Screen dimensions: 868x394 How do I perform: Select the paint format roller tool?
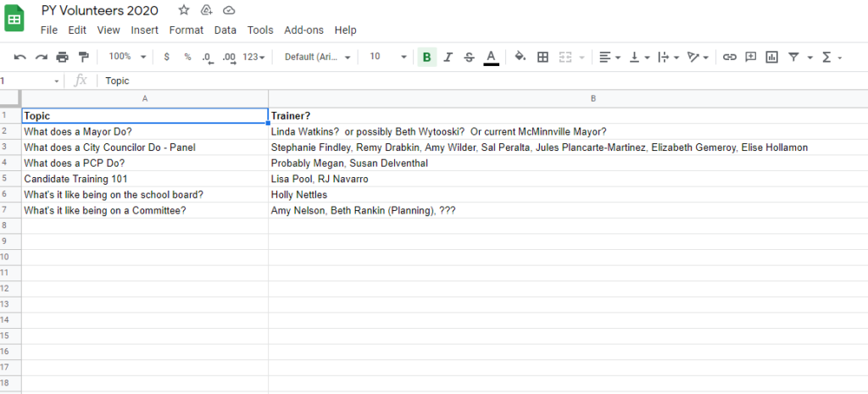pyautogui.click(x=83, y=57)
